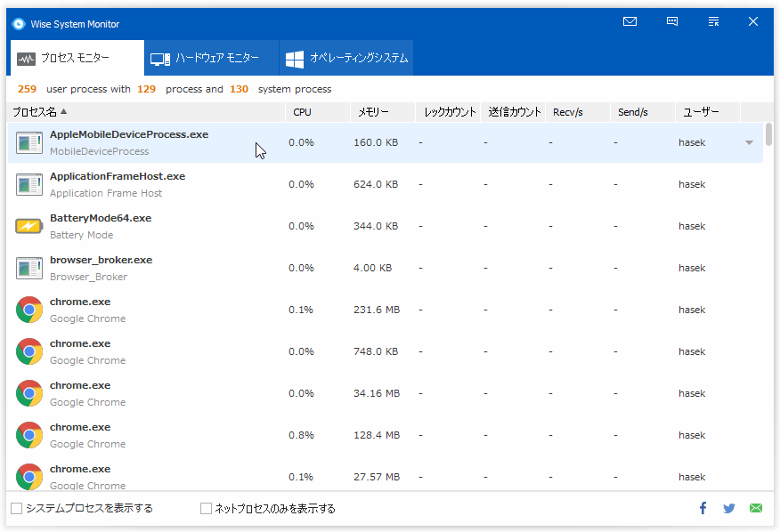
Task: Share via the green email icon
Action: click(x=756, y=508)
